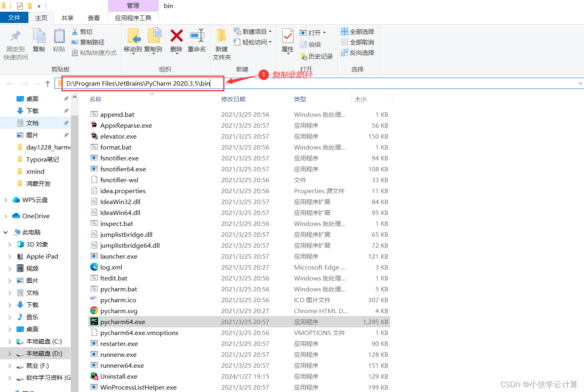
Task: Click the Copy to (复制到) icon
Action: click(x=154, y=36)
